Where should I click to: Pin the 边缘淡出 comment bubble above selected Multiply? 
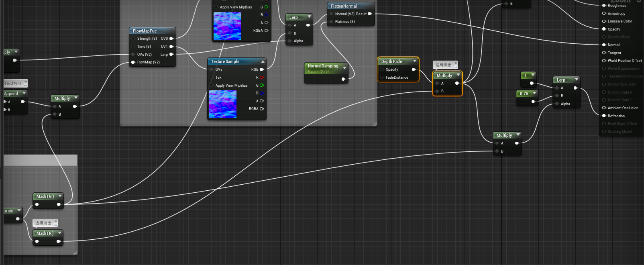click(456, 63)
